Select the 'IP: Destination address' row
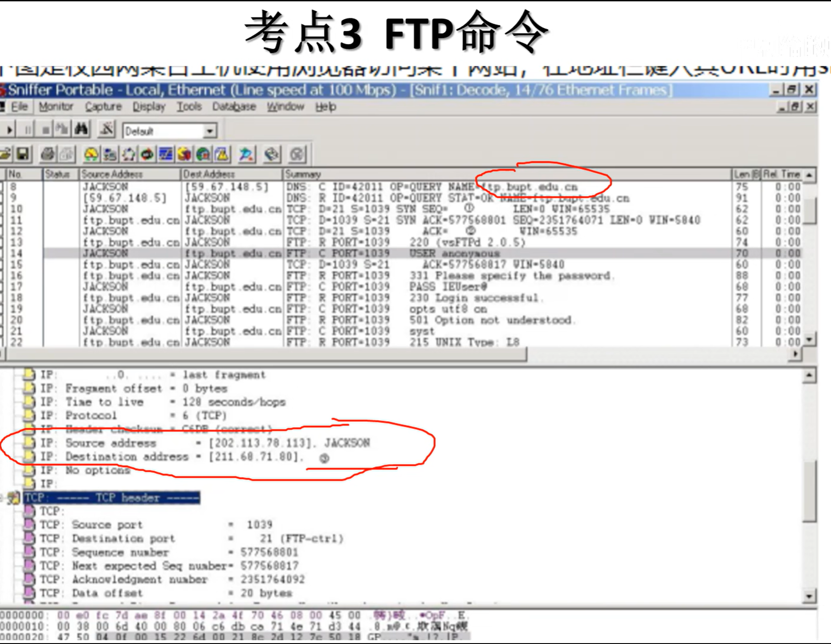Viewport: 831px width, 644px height. coord(184,457)
